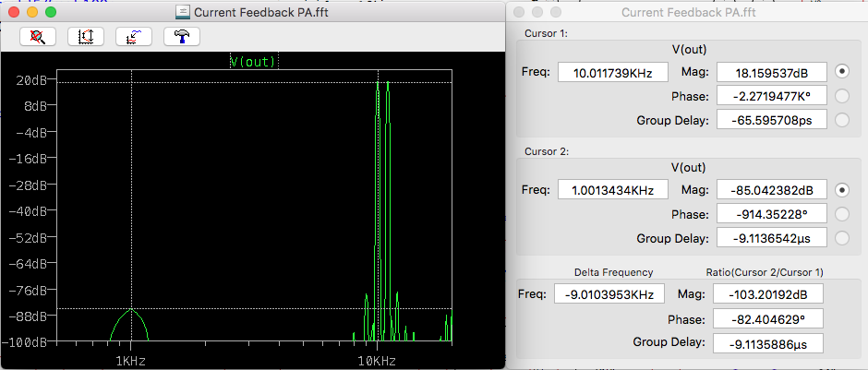The width and height of the screenshot is (868, 370).
Task: Click Cursor 1 Mag field 18.159537dB
Action: pyautogui.click(x=772, y=72)
